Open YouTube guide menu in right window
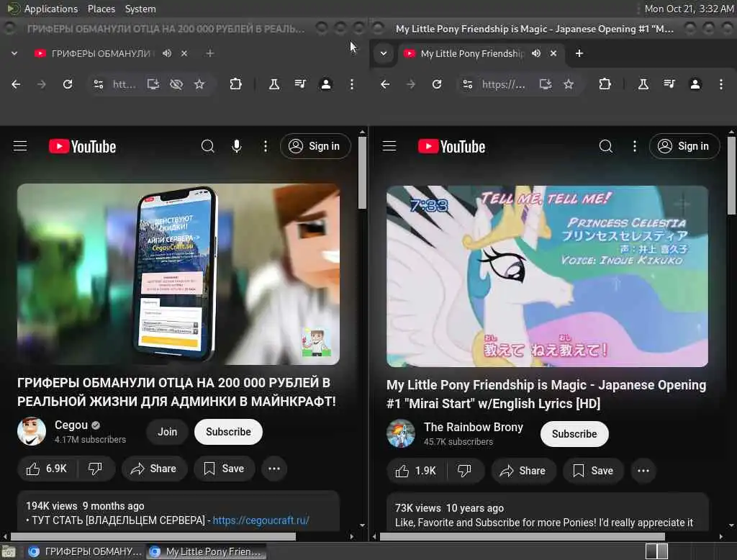The width and height of the screenshot is (737, 560). pyautogui.click(x=389, y=146)
